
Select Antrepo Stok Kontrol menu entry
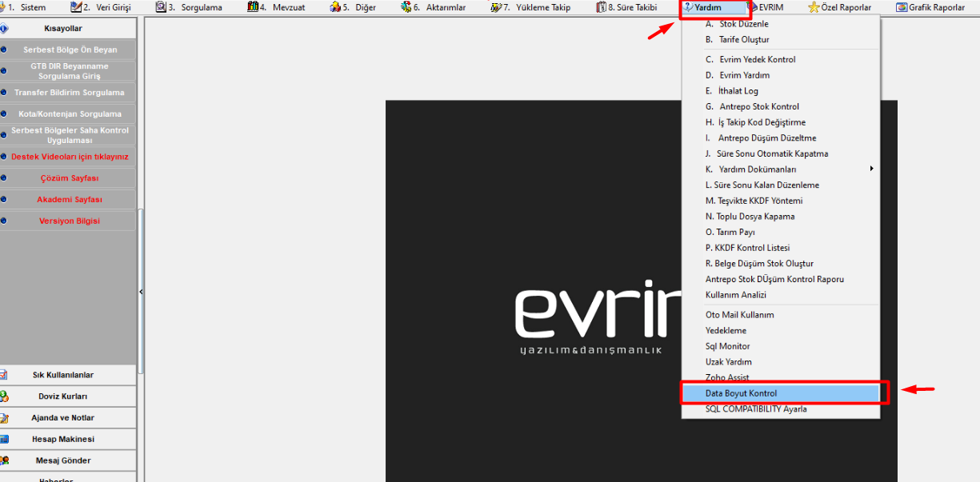pyautogui.click(x=781, y=106)
